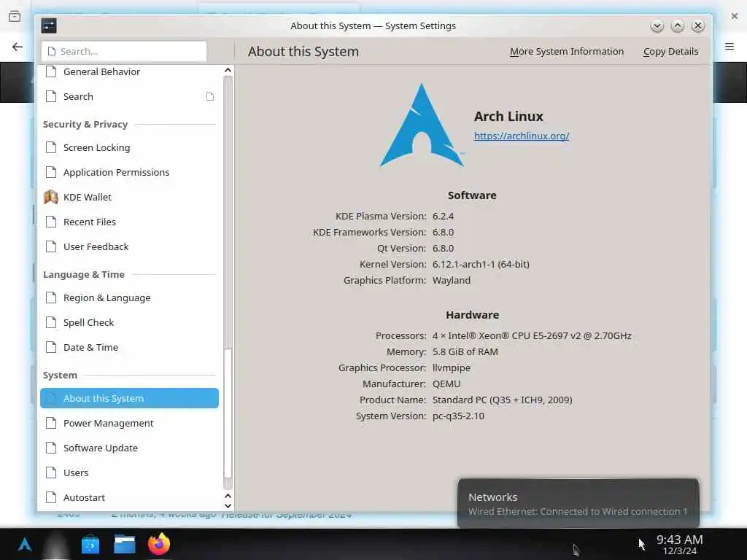
Task: Click the Graphics Processor value llvmpipe
Action: click(x=451, y=367)
